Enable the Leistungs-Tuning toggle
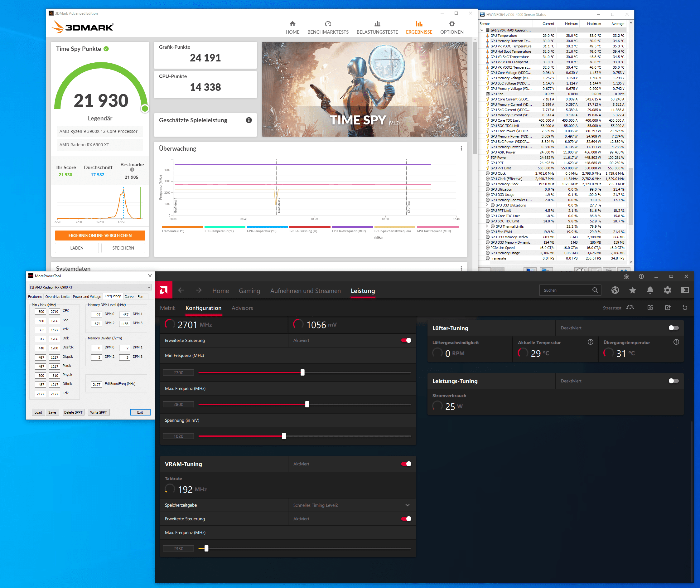Image resolution: width=700 pixels, height=588 pixels. [673, 381]
